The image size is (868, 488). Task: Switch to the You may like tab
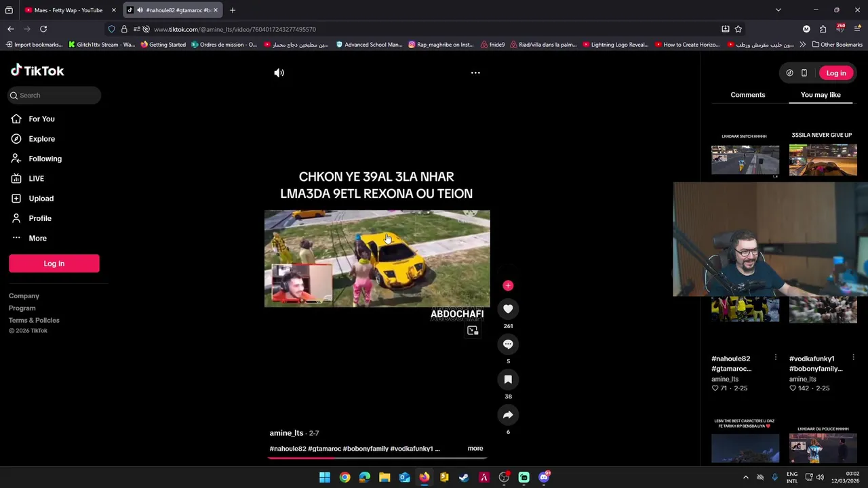[821, 95]
